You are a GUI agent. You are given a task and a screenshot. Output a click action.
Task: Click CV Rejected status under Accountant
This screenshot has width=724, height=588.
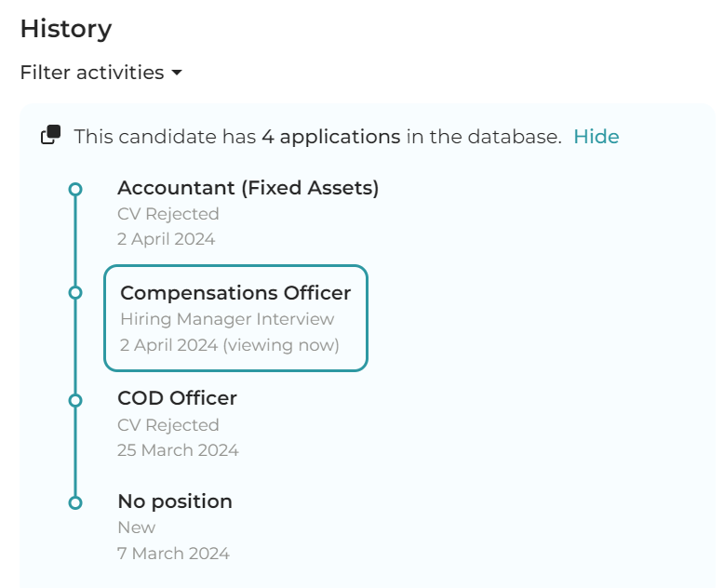[x=168, y=214]
